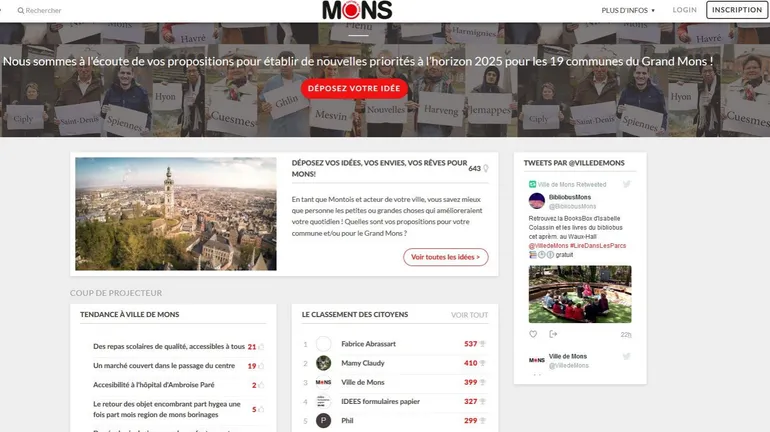This screenshot has height=432, width=770.
Task: Expand the PLUS D'INFOS dropdown
Action: 628,10
